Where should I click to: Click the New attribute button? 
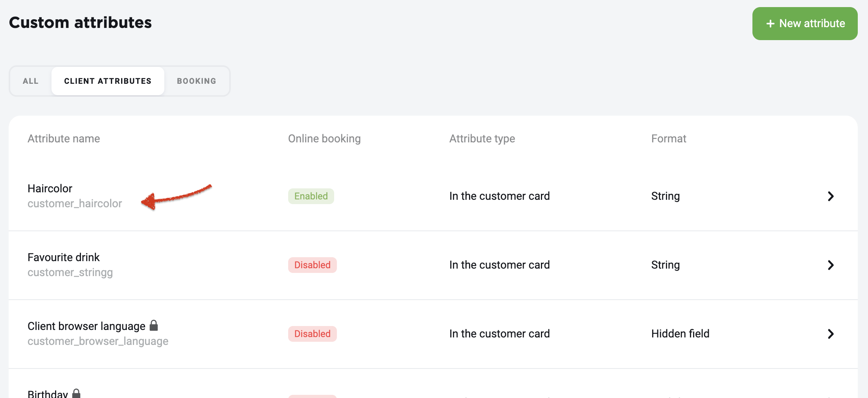805,24
